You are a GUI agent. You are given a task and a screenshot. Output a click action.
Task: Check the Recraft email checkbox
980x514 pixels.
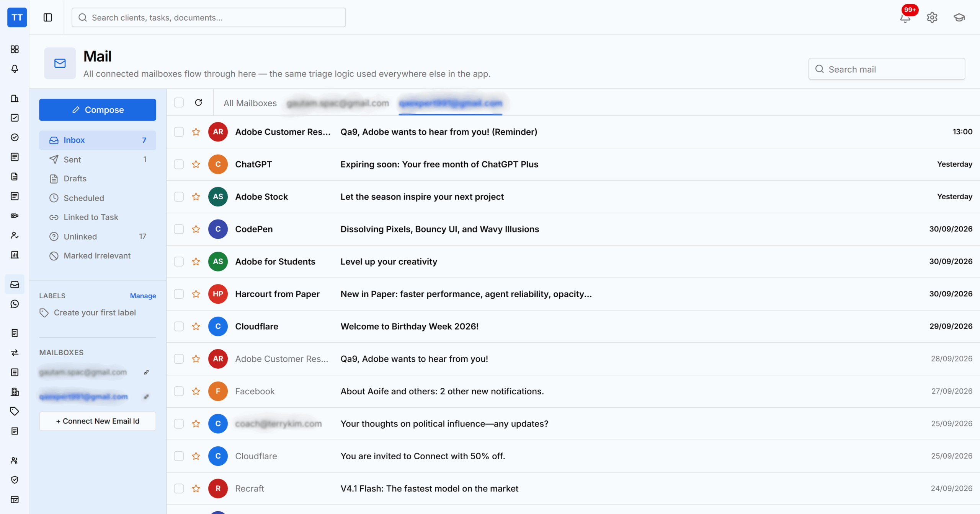coord(179,489)
